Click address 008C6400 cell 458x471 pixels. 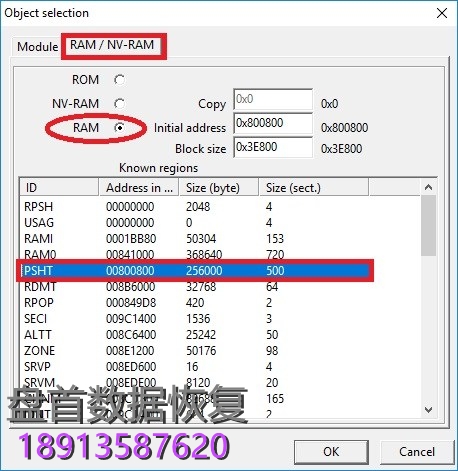pos(131,335)
